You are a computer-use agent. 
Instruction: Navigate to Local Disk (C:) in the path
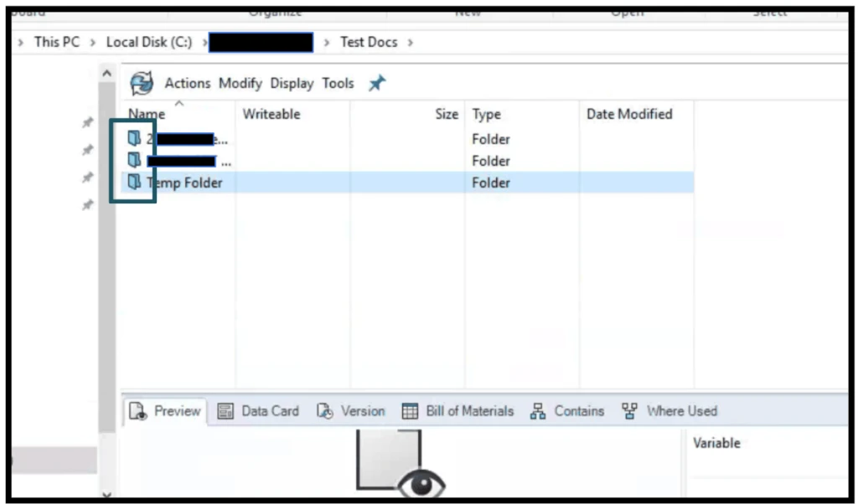click(148, 42)
